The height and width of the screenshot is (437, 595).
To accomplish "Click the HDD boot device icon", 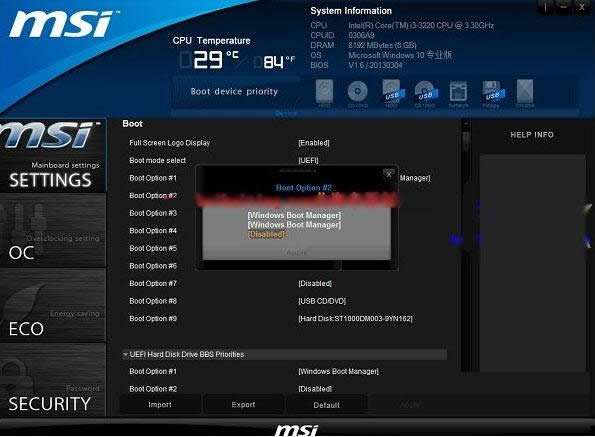I will [324, 92].
